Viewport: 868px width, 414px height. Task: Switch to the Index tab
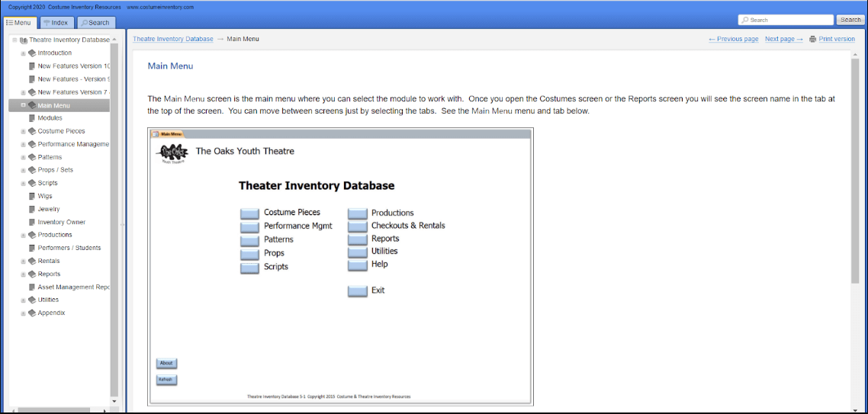(56, 23)
